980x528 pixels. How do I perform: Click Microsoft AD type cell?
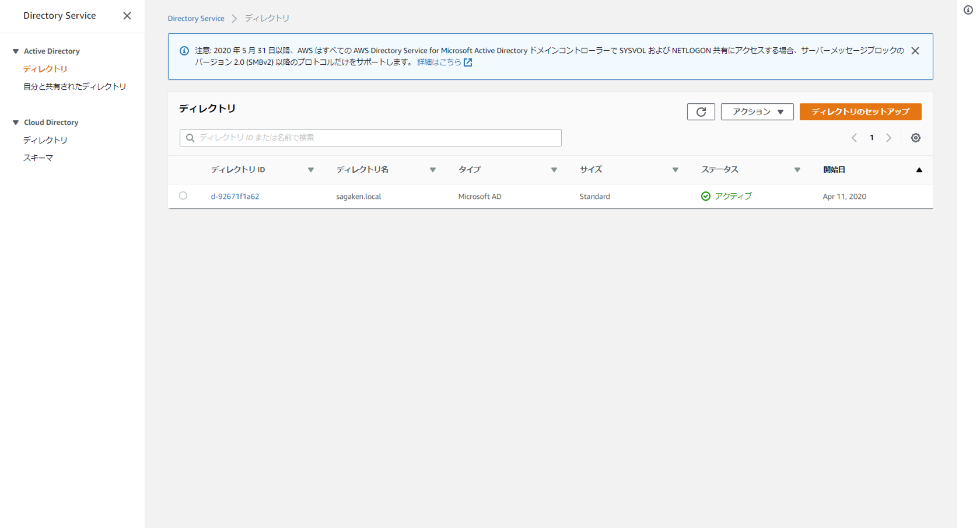click(x=480, y=197)
